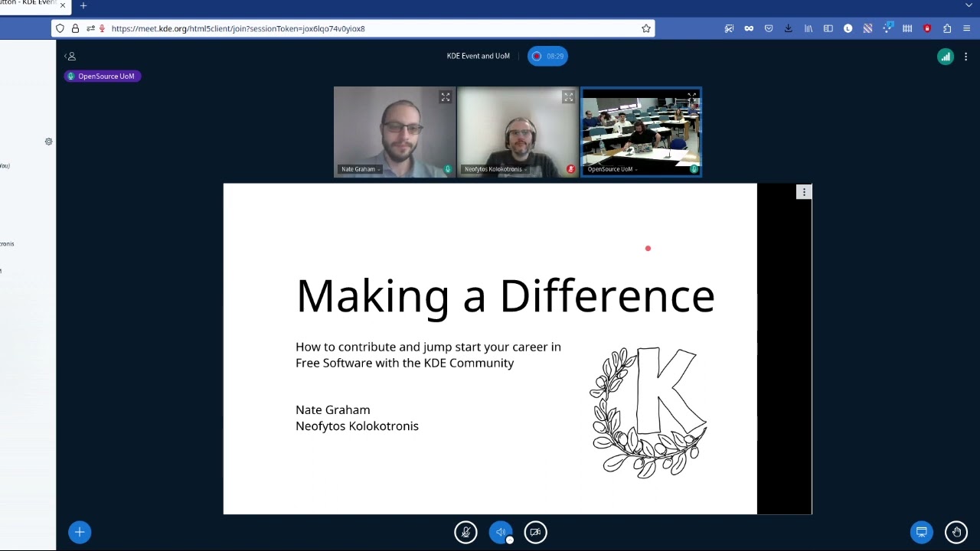Toggle the browser sidebar view
Image resolution: width=980 pixels, height=551 pixels.
pos(828,28)
